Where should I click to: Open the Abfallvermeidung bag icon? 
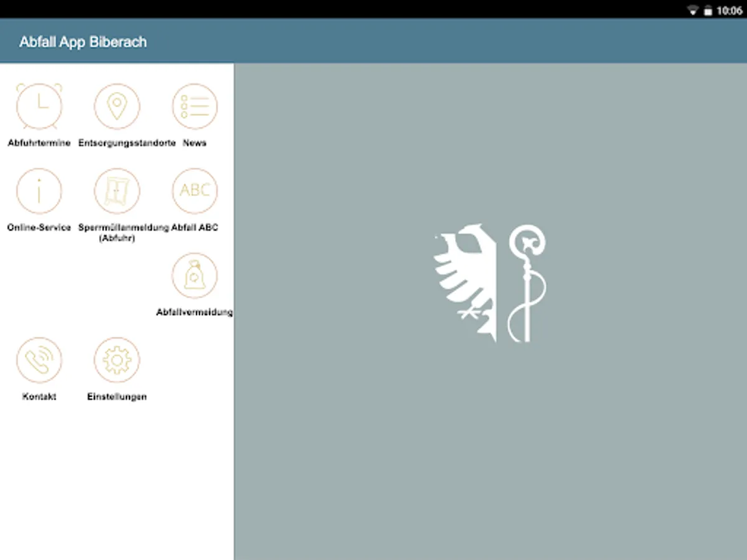point(194,274)
